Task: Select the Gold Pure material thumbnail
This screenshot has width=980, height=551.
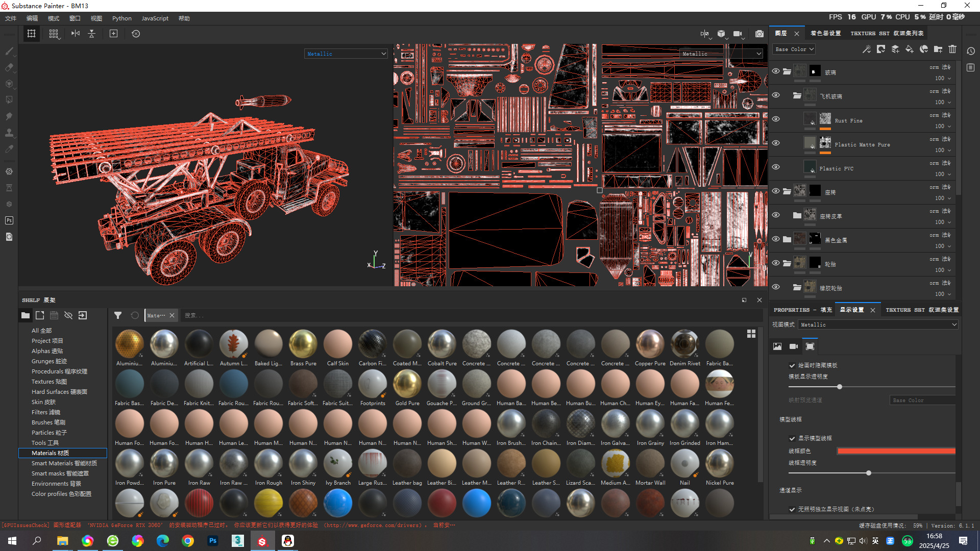Action: point(407,385)
